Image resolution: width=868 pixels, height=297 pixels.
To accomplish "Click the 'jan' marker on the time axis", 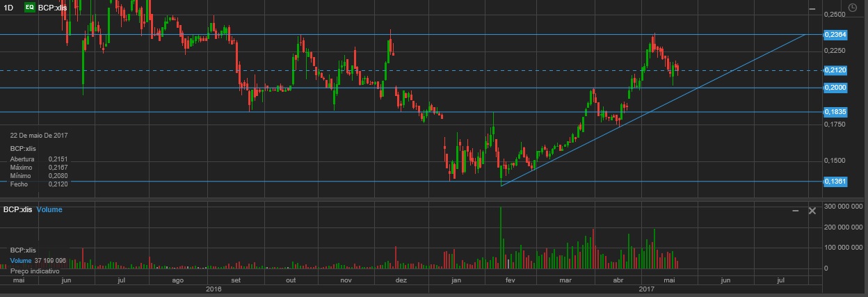I will tap(456, 280).
